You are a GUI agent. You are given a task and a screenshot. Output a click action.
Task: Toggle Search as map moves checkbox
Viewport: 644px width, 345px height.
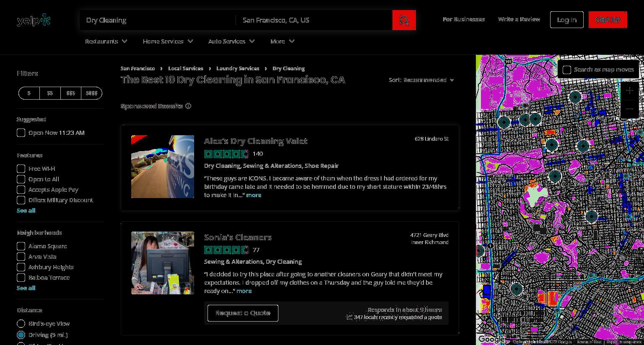tap(567, 70)
